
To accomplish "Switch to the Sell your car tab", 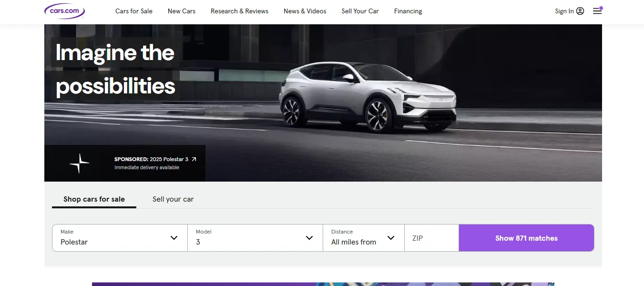I will pos(173,199).
